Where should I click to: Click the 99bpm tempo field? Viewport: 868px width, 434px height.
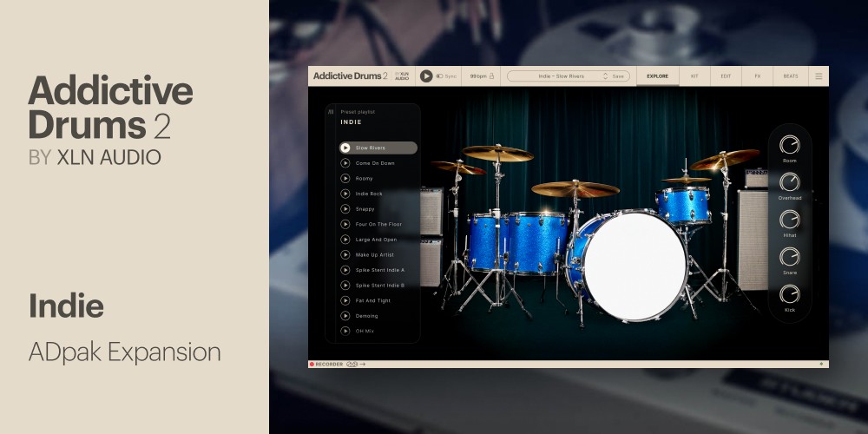coord(477,76)
